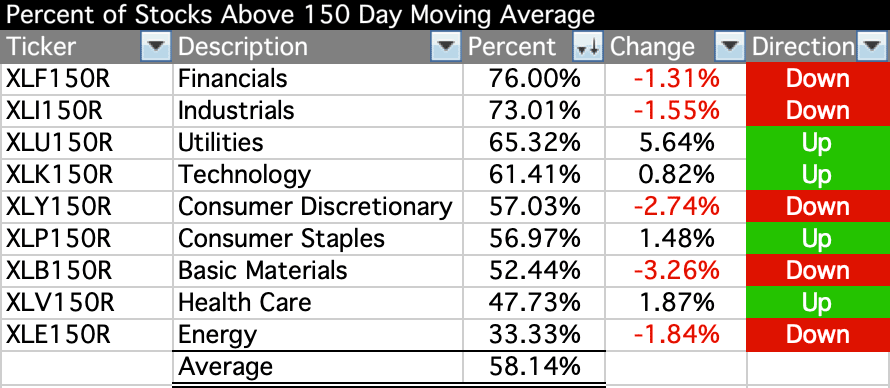Select the Average label cell
The width and height of the screenshot is (890, 388).
pos(318,366)
